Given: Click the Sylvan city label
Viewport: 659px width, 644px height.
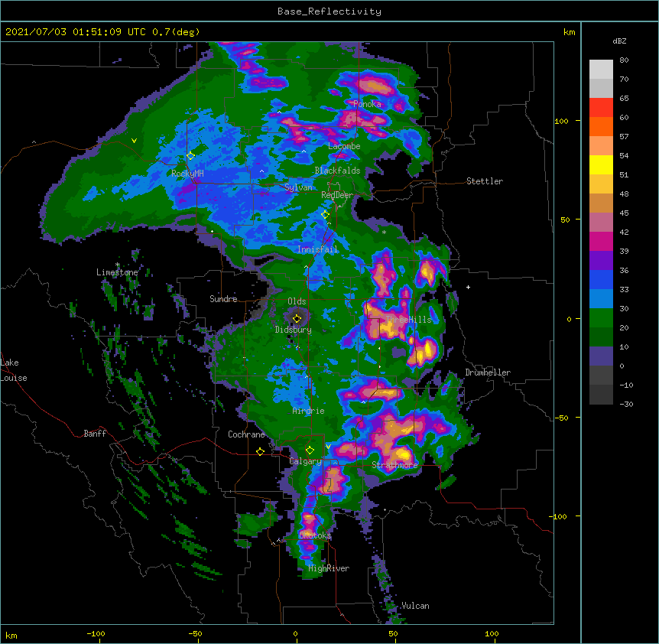Looking at the screenshot, I should pos(298,187).
